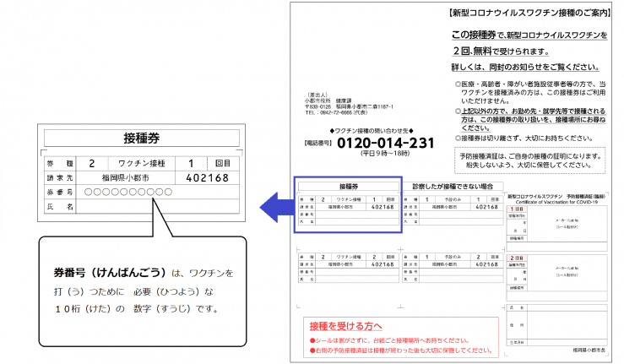Select the blue-highlighted 接種券 on the form
The image size is (624, 364).
348,204
